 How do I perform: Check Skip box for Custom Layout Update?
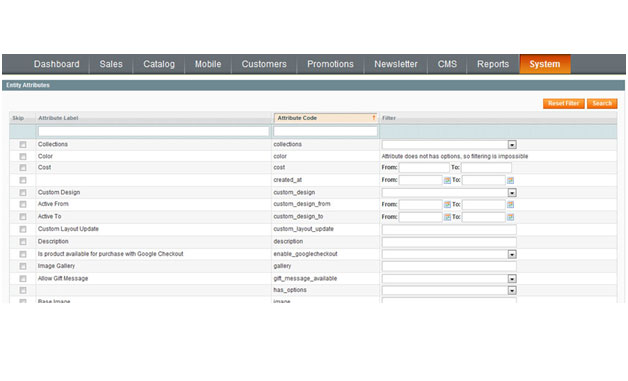[23, 229]
